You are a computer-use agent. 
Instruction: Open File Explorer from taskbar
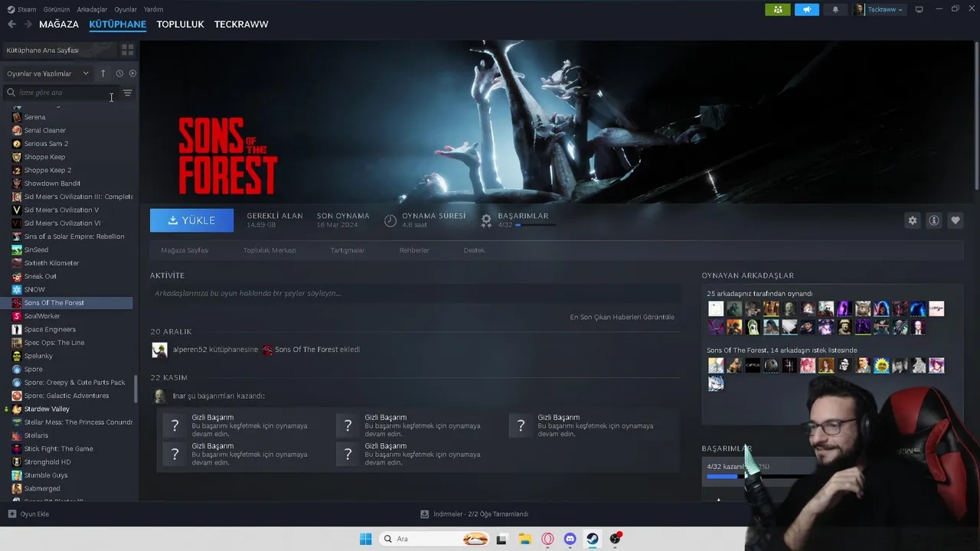click(524, 539)
